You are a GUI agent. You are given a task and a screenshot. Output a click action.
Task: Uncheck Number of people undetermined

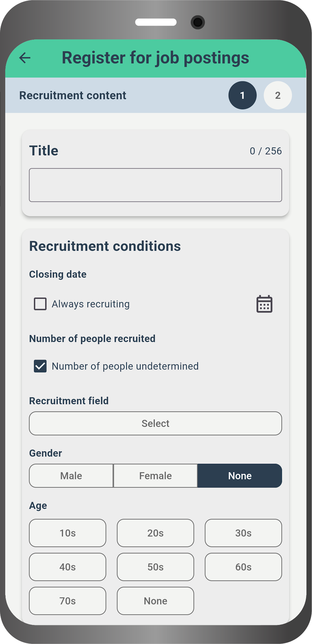pos(40,366)
